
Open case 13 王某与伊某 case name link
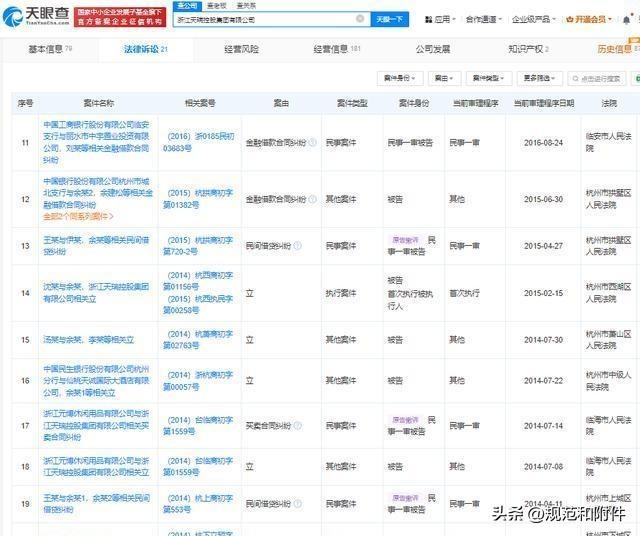coord(96,246)
